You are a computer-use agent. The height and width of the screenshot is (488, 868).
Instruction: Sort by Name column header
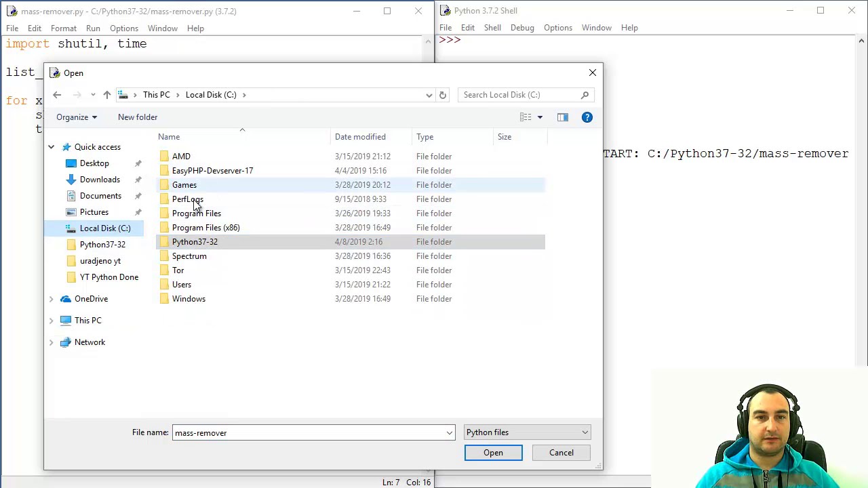169,137
